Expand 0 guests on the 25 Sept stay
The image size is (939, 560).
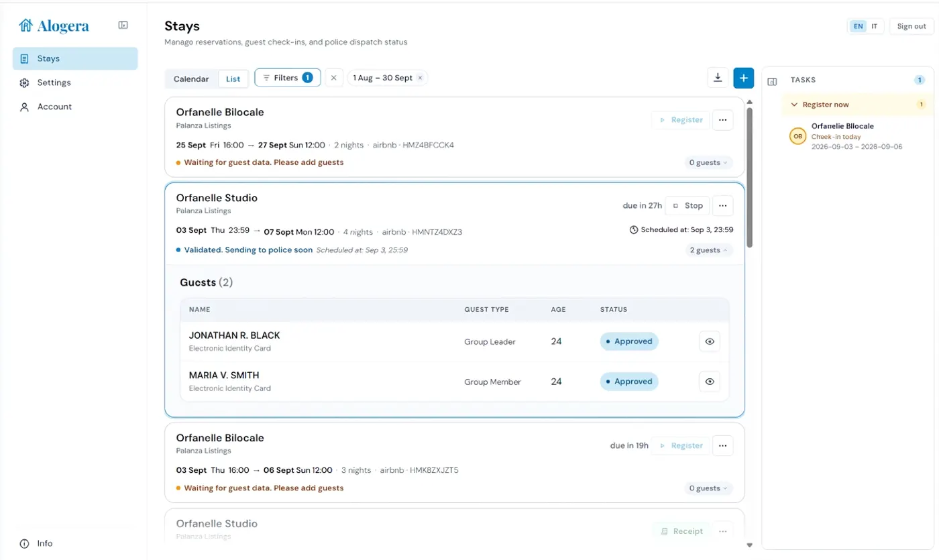[708, 162]
